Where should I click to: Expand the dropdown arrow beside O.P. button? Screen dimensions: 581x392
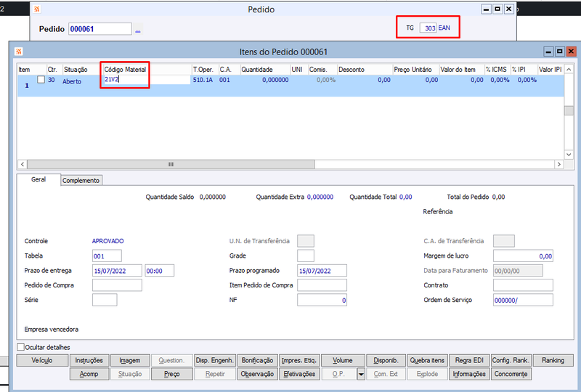[361, 375]
